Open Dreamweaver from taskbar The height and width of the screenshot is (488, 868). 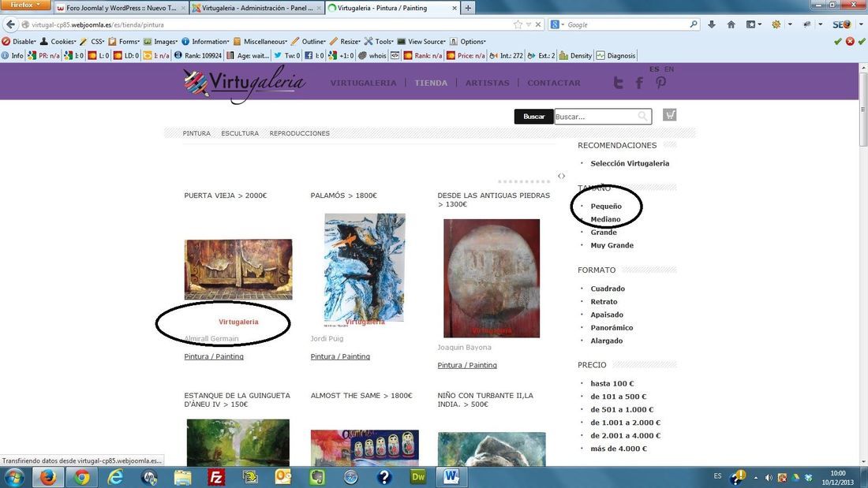[418, 477]
